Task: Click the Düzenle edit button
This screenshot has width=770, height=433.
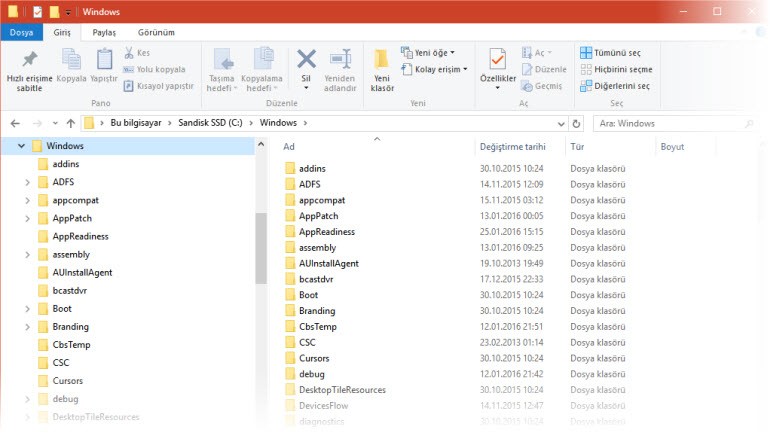Action: pyautogui.click(x=544, y=69)
